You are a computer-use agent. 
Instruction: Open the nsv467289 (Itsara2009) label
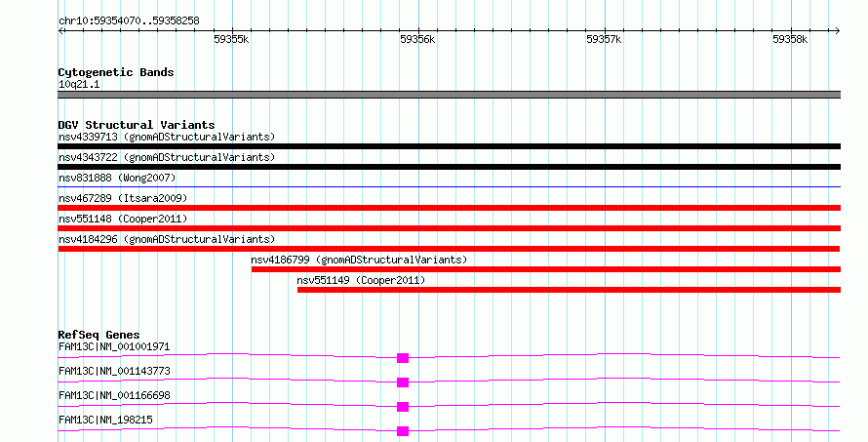tap(123, 198)
